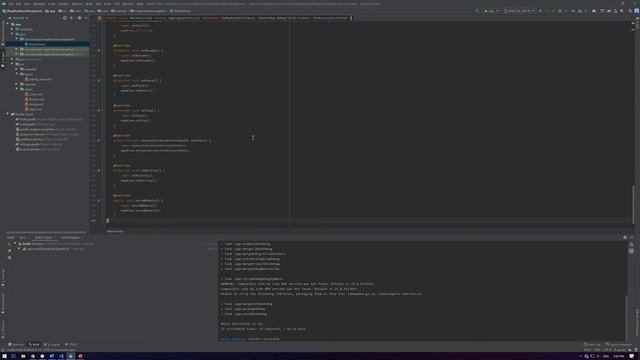
Task: Hide the Project tool window
Action: (x=86, y=18)
